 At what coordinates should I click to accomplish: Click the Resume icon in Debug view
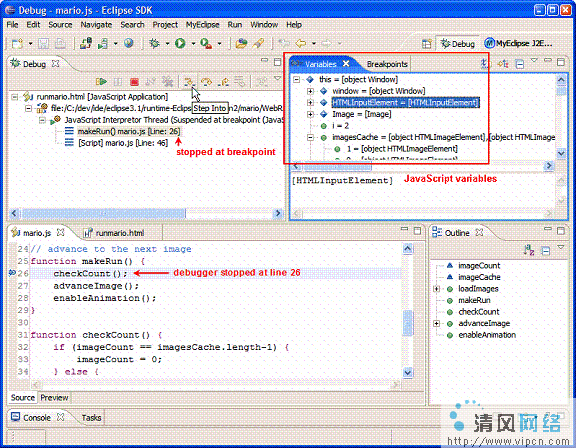pyautogui.click(x=101, y=82)
